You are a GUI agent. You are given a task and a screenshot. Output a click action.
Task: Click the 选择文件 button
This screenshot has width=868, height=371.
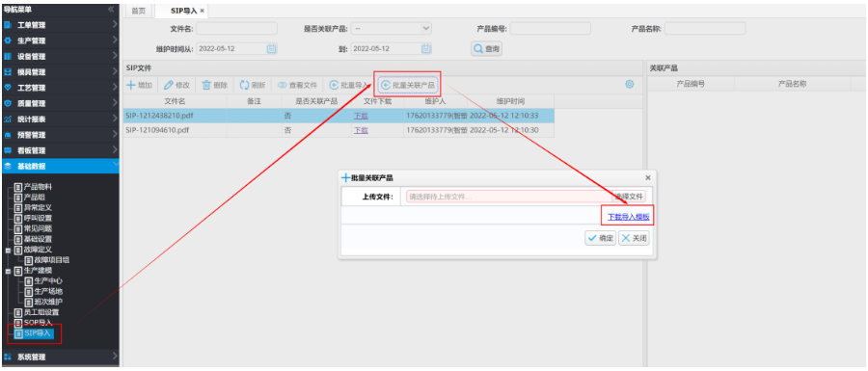point(630,197)
